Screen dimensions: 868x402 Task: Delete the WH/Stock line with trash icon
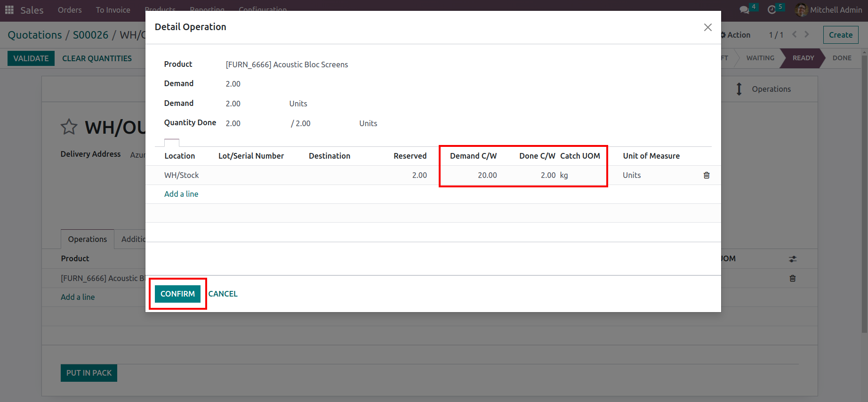coord(707,175)
